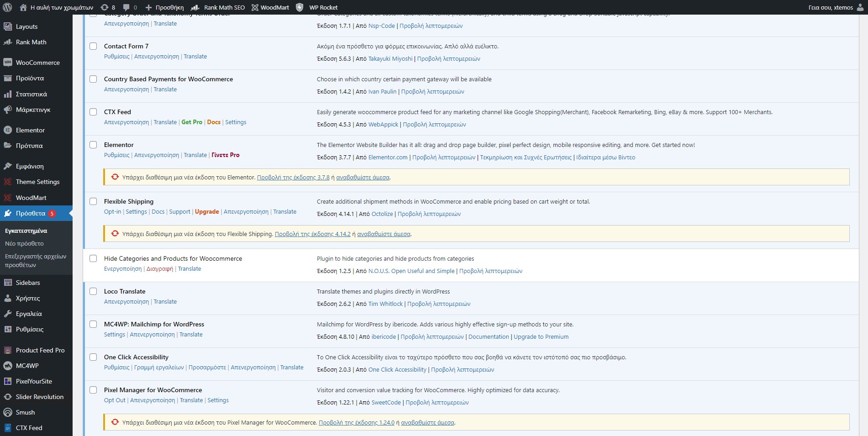This screenshot has height=436, width=868.
Task: Click the WoodMart icon in admin bar
Action: (x=255, y=7)
